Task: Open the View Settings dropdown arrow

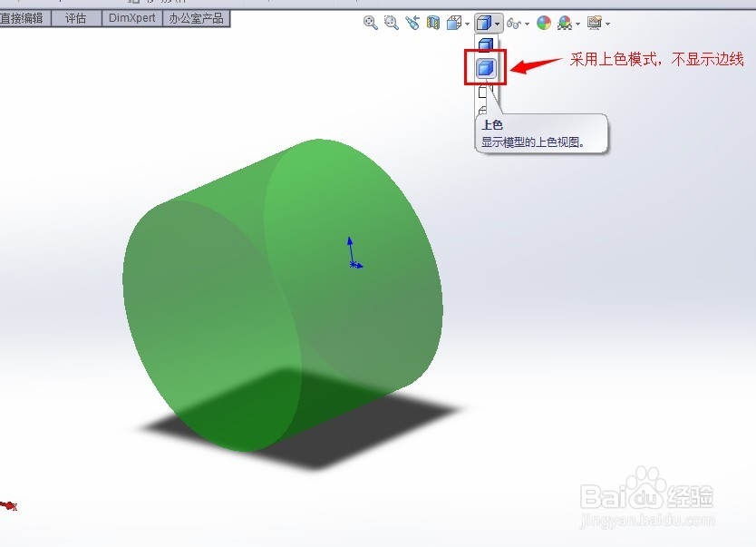Action: (x=607, y=24)
